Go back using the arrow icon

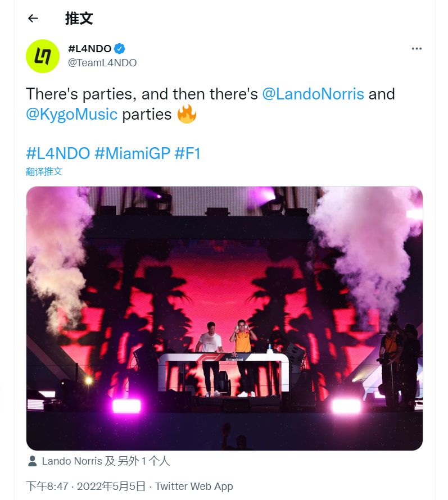33,19
